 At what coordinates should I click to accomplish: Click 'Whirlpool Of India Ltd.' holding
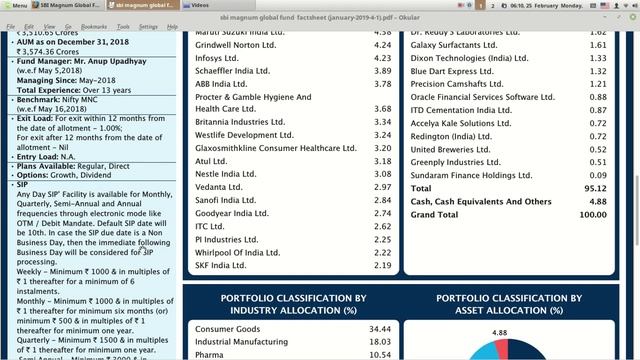coord(238,252)
